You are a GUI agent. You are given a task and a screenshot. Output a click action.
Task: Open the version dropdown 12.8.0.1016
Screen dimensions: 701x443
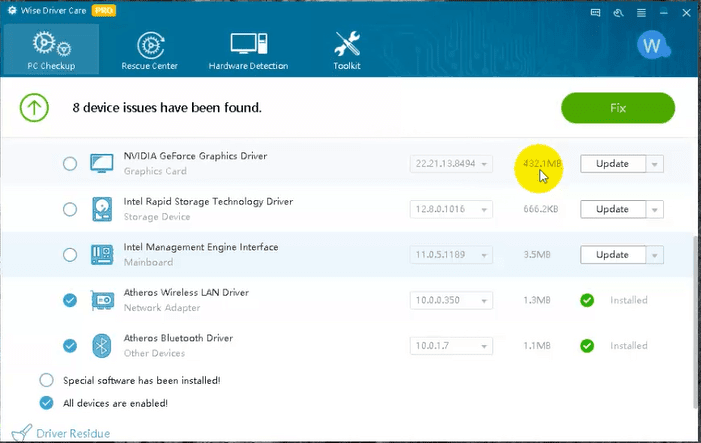pyautogui.click(x=451, y=209)
